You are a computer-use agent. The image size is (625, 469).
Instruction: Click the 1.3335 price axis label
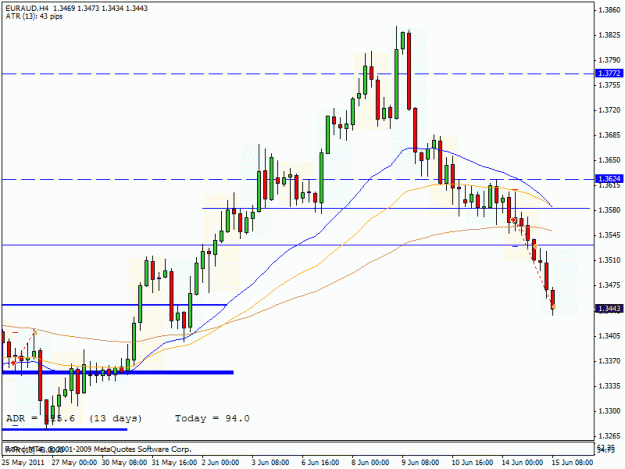click(609, 386)
